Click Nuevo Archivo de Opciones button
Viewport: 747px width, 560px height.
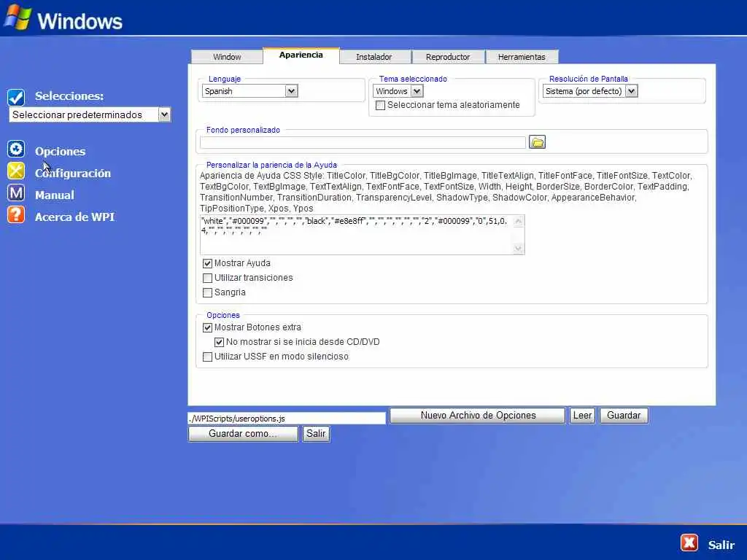pyautogui.click(x=478, y=415)
